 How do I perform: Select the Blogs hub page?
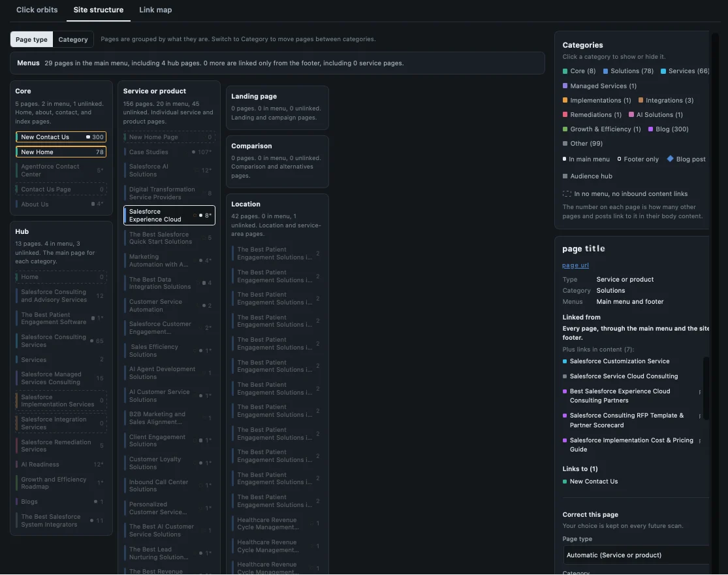tap(61, 502)
